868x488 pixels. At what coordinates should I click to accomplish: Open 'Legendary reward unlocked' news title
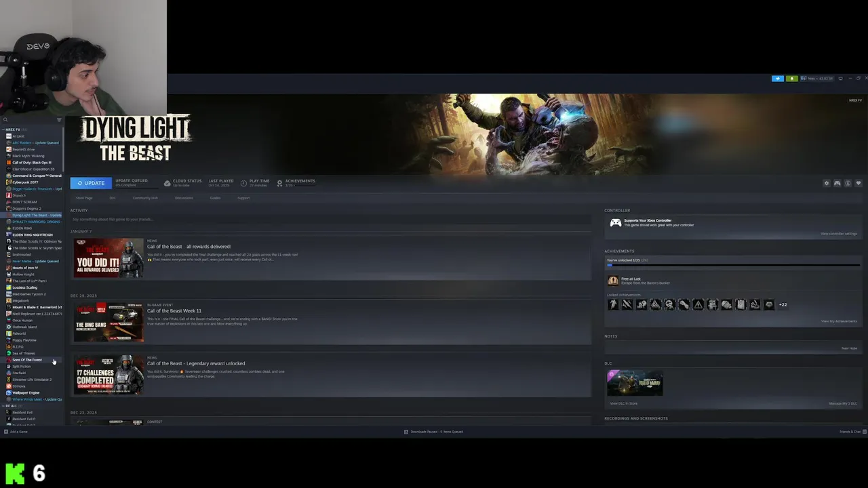coord(196,363)
